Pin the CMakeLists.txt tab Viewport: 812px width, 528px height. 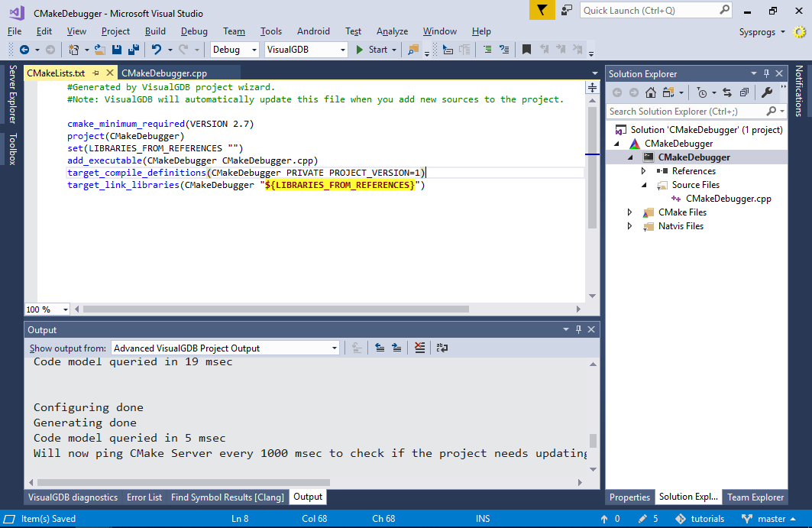point(95,73)
